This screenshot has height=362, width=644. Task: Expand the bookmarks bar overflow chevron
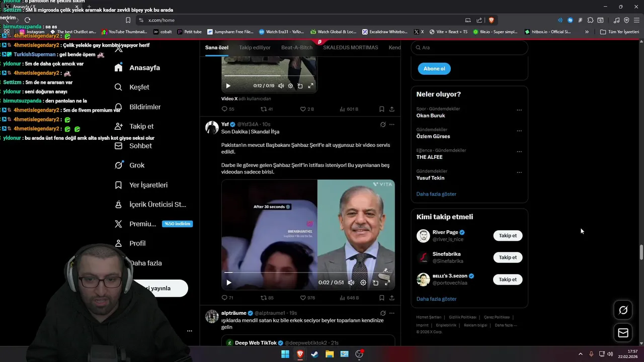pyautogui.click(x=587, y=32)
